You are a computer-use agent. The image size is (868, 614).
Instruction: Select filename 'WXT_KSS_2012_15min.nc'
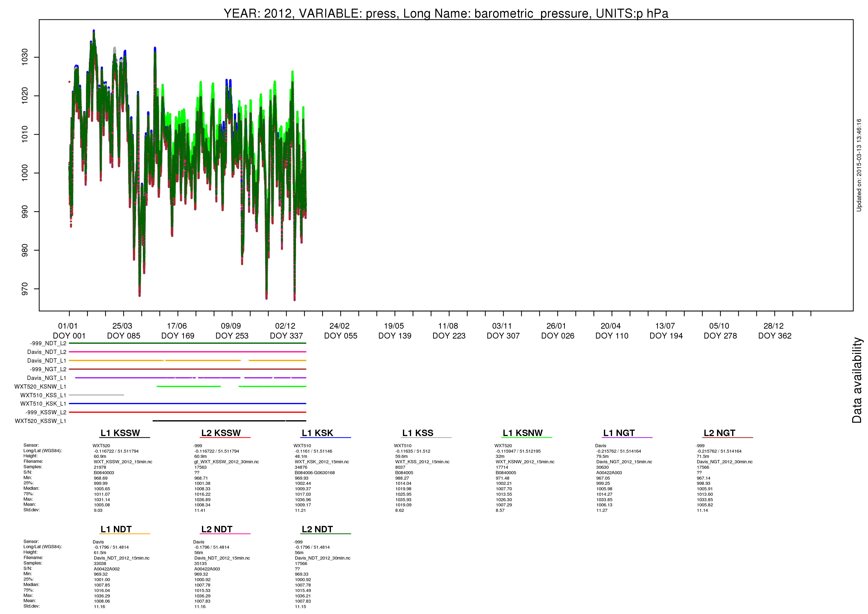(422, 462)
